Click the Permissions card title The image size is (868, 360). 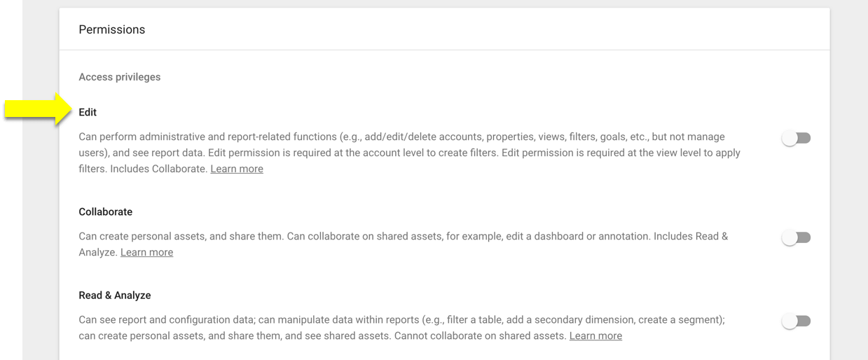pos(112,29)
